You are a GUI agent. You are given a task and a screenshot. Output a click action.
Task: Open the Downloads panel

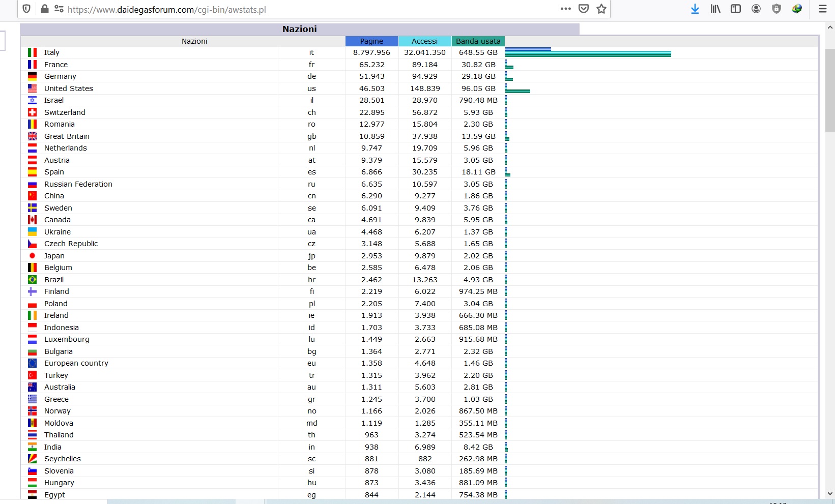[x=695, y=9]
